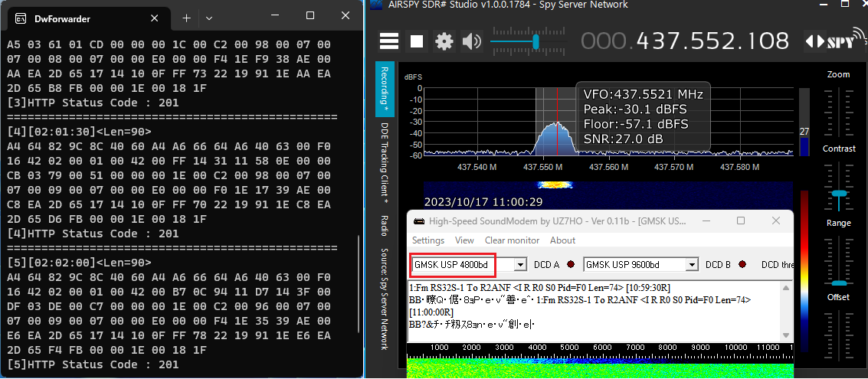Screen dimensions: 868x379
Task: Adjust the Range slider
Action: tap(839, 260)
